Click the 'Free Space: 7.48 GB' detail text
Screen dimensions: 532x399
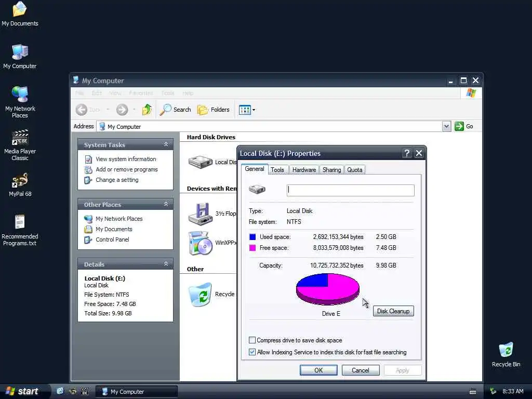pyautogui.click(x=110, y=304)
